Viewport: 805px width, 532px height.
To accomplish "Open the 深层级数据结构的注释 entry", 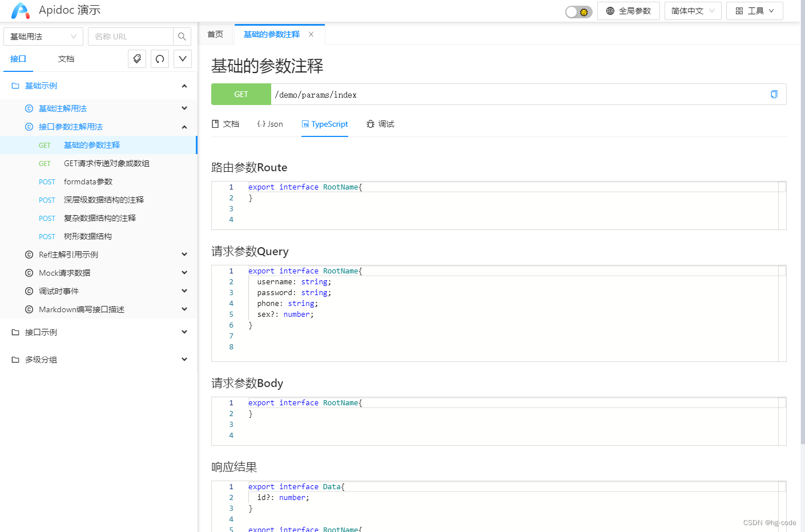I will 99,200.
